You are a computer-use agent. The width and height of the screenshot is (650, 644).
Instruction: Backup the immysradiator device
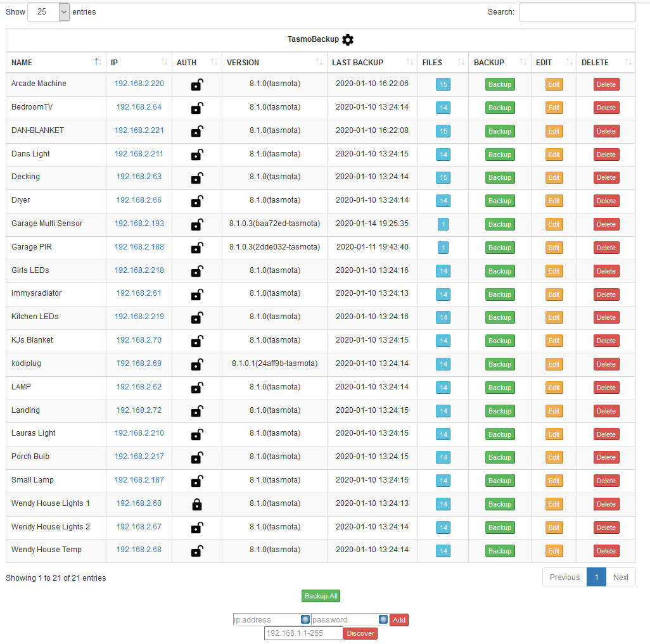coord(500,294)
